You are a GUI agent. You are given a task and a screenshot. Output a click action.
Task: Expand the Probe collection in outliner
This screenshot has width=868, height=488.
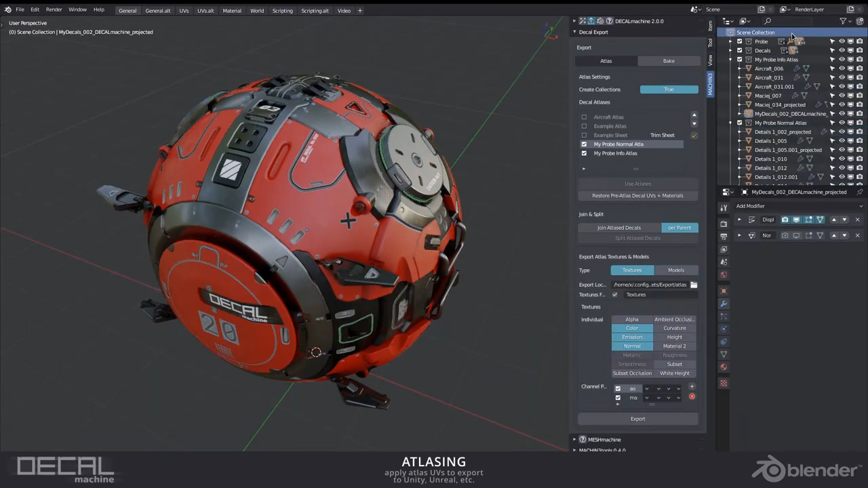pos(731,41)
